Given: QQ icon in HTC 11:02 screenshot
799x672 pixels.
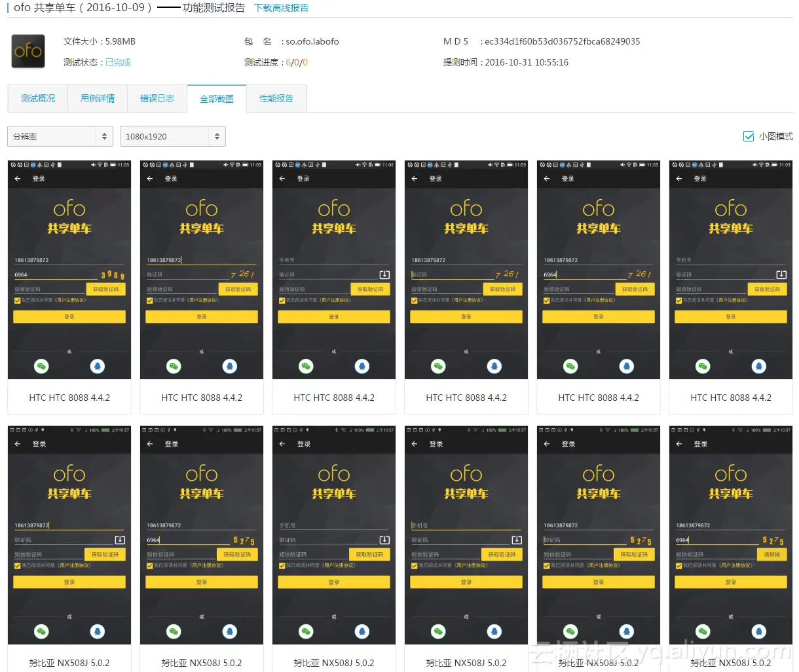Looking at the screenshot, I should click(x=362, y=366).
